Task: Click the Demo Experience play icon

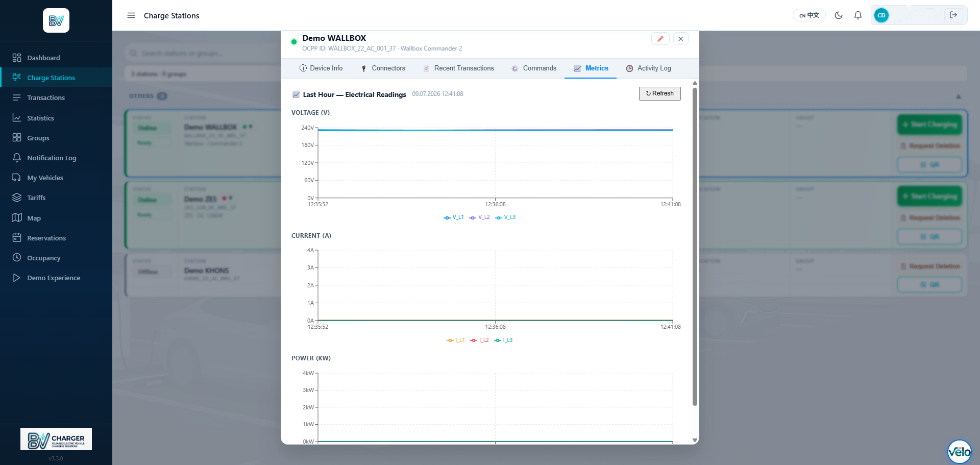Action: point(17,278)
